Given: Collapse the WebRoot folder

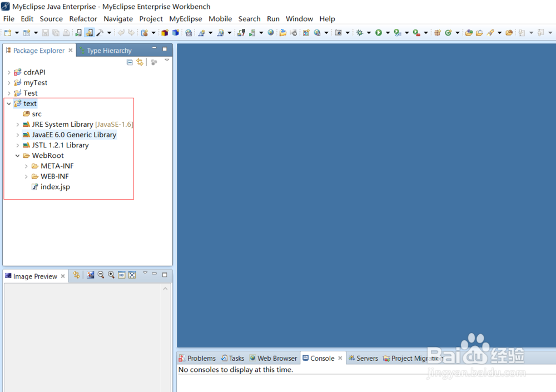Looking at the screenshot, I should pyautogui.click(x=17, y=156).
